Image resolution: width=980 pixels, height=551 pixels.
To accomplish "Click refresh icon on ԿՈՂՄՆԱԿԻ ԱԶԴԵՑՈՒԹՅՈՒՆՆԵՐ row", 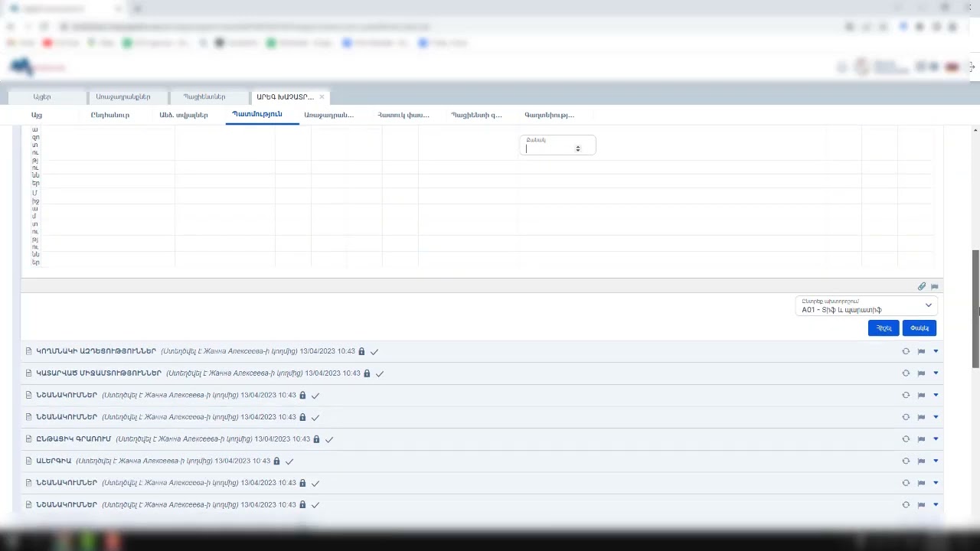I will coord(906,351).
